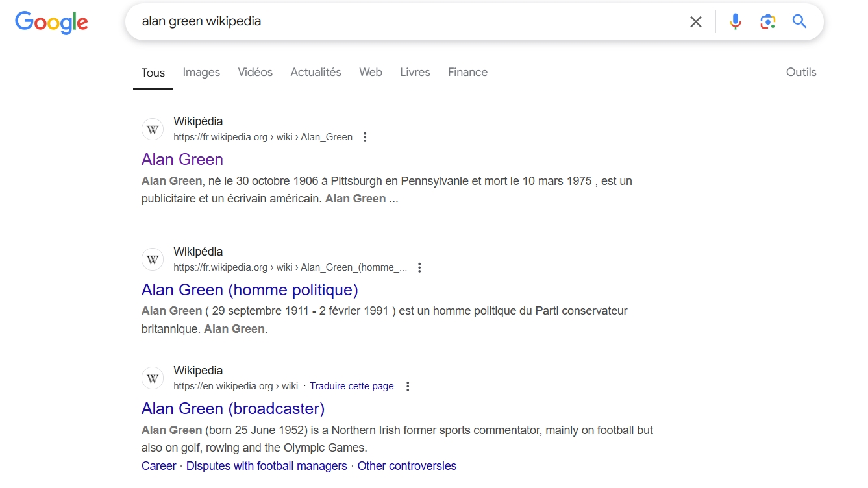Open the Actualités tab
This screenshot has height=488, width=868.
point(316,72)
